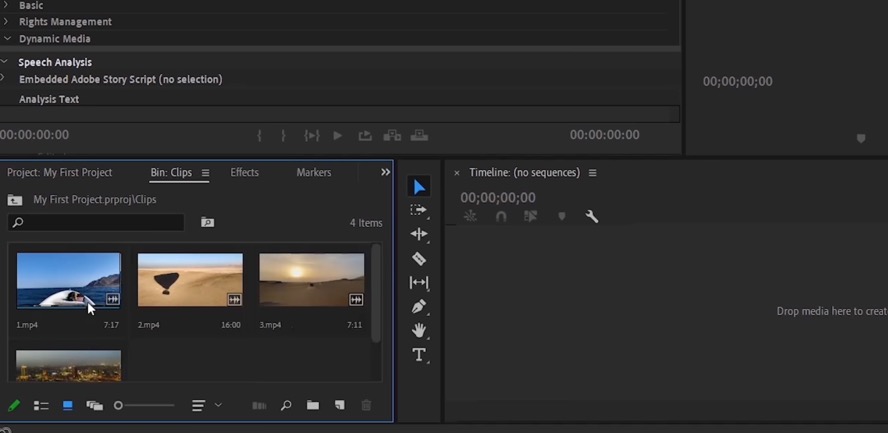Click New Item icon
Viewport: 888px width, 433px height.
coord(339,405)
